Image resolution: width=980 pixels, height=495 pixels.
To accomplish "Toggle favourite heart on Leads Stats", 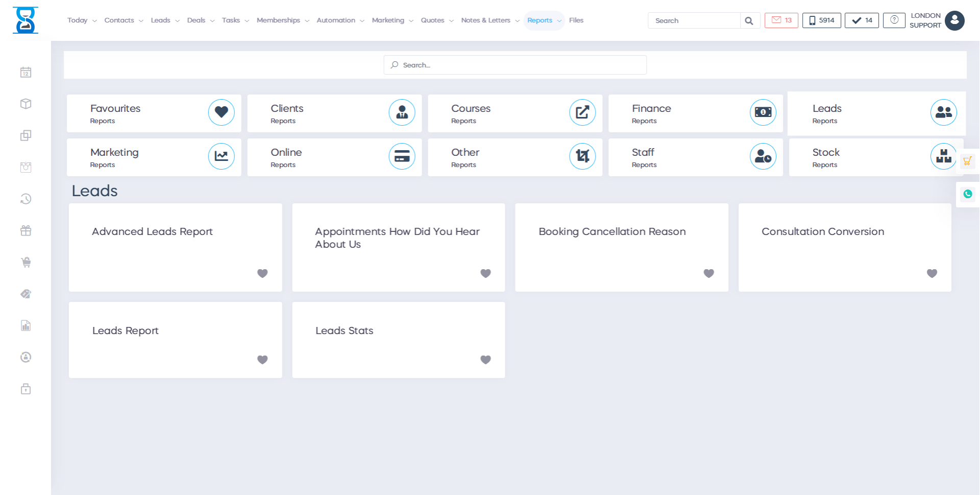I will (x=485, y=360).
